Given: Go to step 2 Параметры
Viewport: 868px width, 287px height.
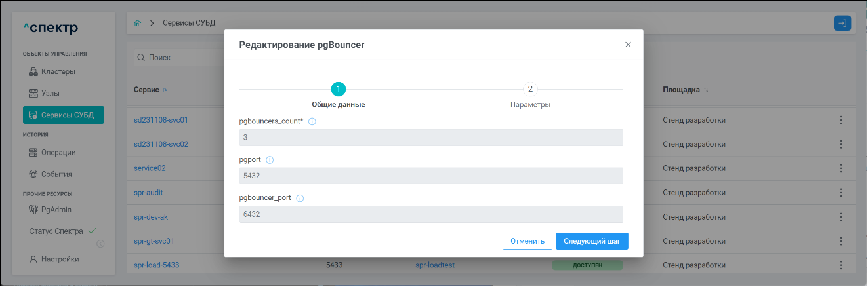Looking at the screenshot, I should [530, 90].
